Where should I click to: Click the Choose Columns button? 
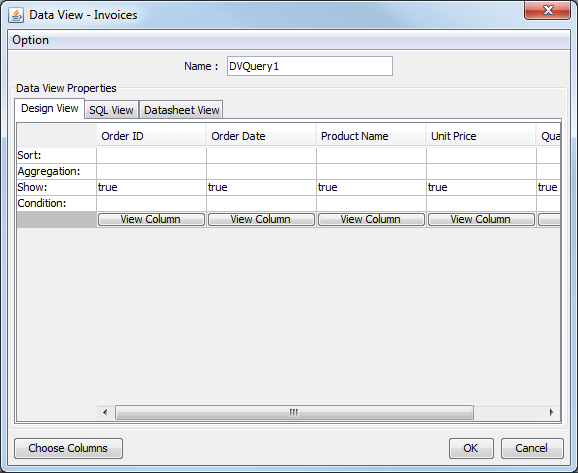tap(68, 448)
